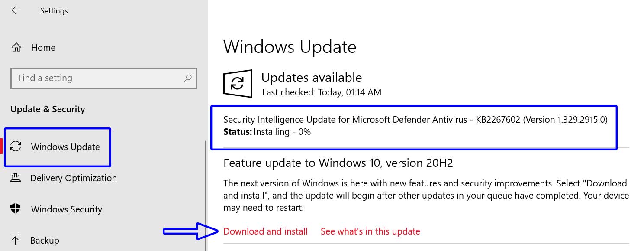This screenshot has height=251, width=644.
Task: Go to the Home label in sidebar
Action: (43, 48)
